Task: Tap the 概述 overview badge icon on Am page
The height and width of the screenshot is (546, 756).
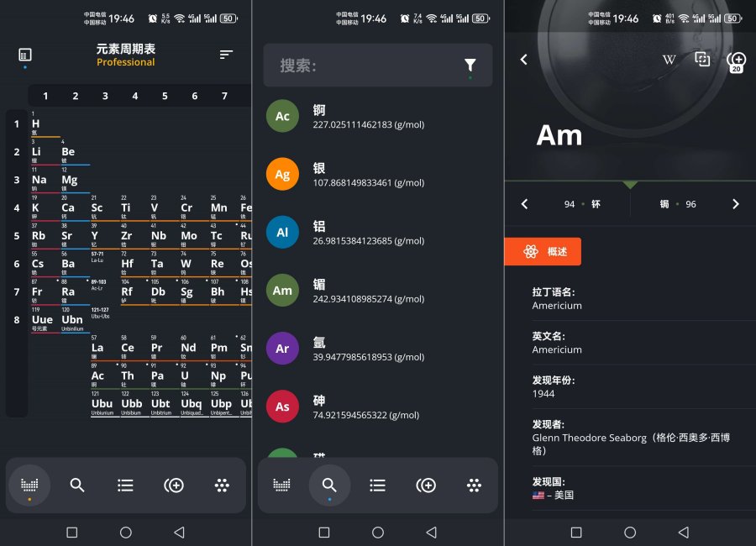Action: (529, 251)
